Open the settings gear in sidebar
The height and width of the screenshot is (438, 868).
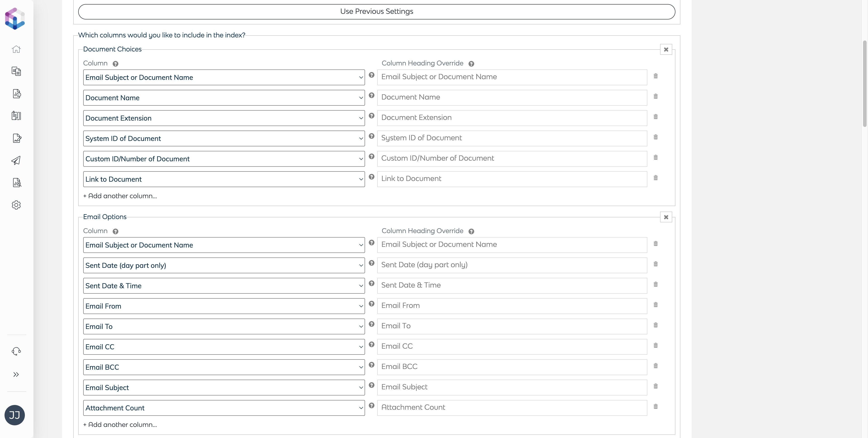tap(16, 205)
